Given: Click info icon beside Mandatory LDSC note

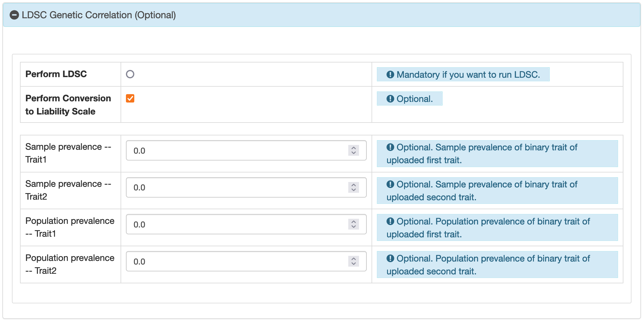Looking at the screenshot, I should [390, 74].
